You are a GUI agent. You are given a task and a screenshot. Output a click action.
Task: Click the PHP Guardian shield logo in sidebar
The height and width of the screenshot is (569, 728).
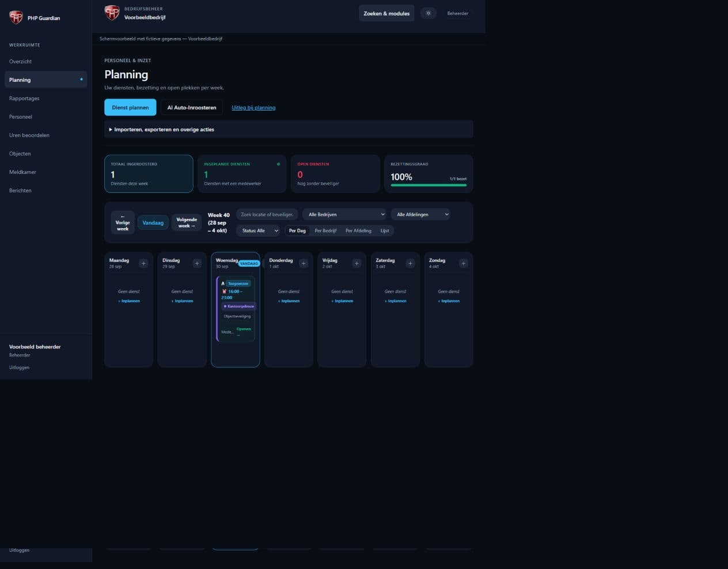tap(16, 17)
